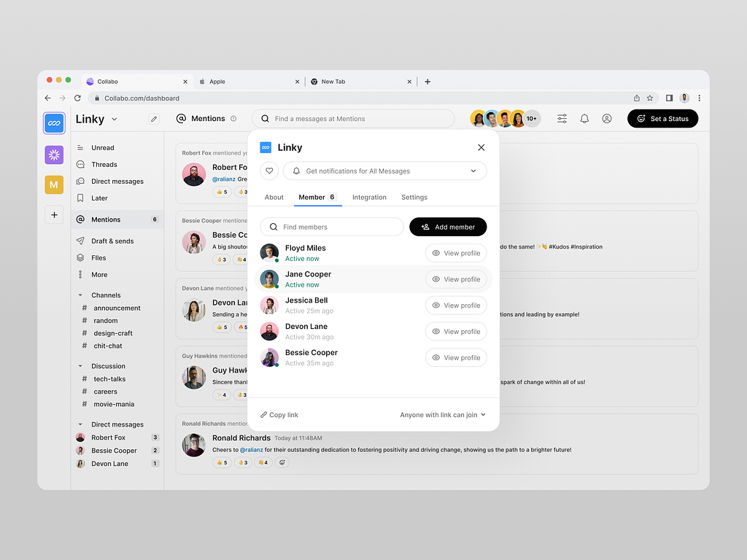This screenshot has width=747, height=560.
Task: Add a new workspace with plus icon
Action: [54, 215]
